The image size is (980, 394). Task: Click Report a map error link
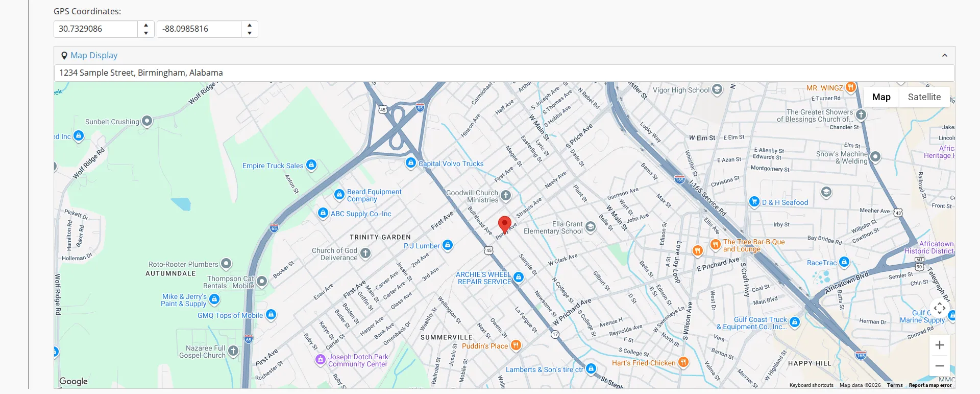pyautogui.click(x=930, y=385)
